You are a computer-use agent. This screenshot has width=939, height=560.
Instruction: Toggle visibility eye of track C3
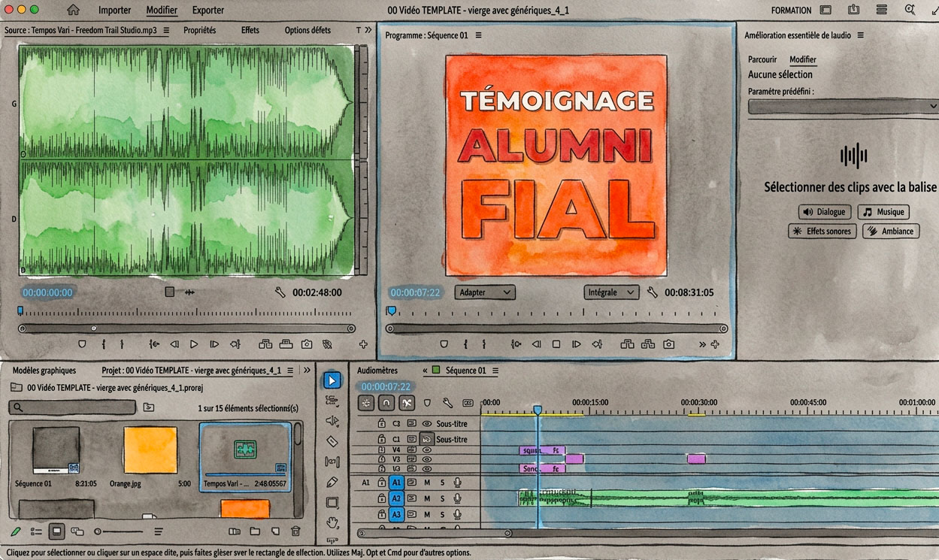tap(426, 424)
